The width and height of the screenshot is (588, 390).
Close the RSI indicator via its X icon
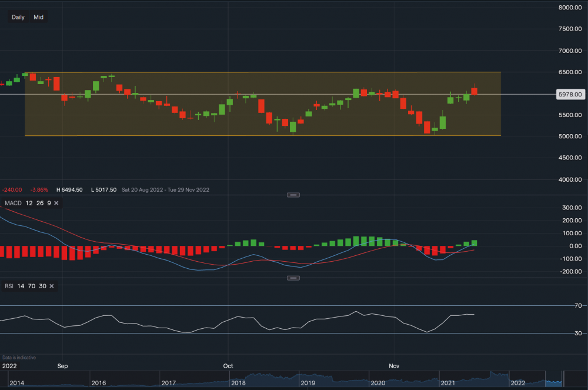[51, 286]
